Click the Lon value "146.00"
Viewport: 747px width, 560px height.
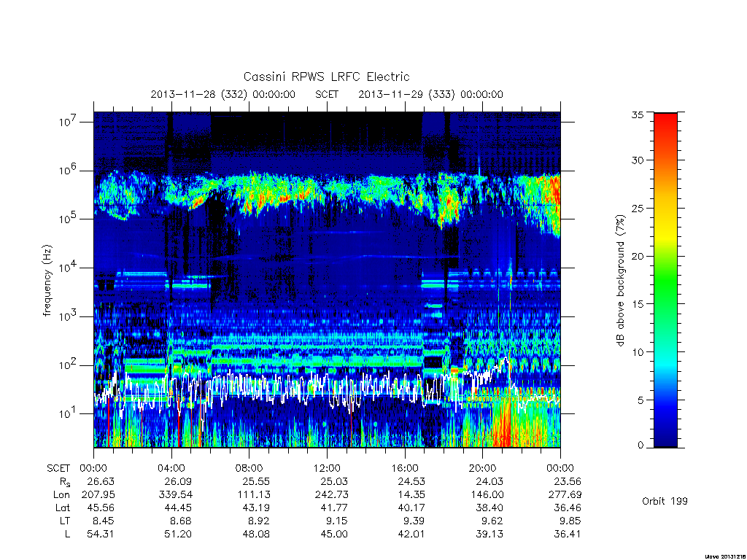tap(487, 495)
